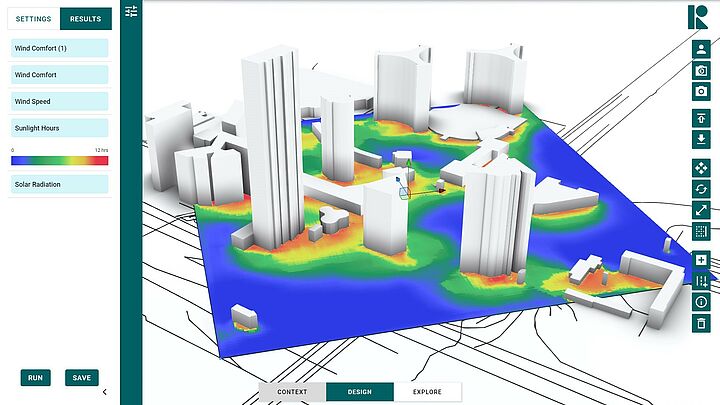This screenshot has height=405, width=720.
Task: Click the plain camera snapshot icon
Action: (x=701, y=91)
